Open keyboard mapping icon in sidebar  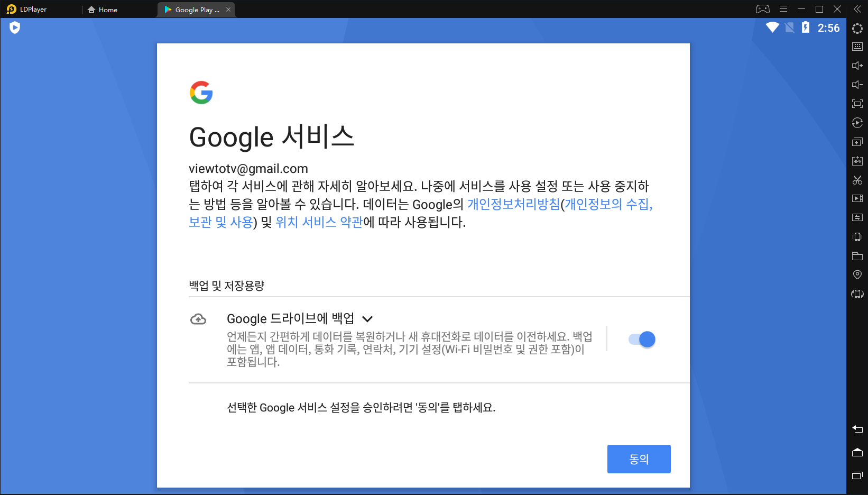pyautogui.click(x=857, y=47)
